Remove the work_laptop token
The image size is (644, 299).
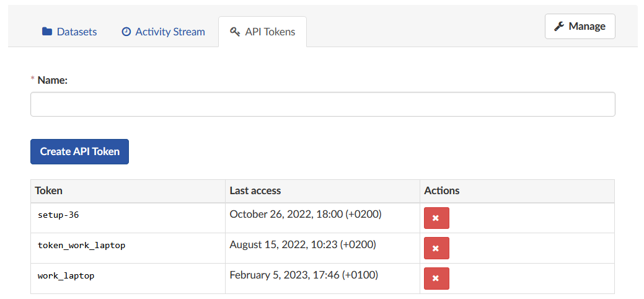(x=436, y=279)
